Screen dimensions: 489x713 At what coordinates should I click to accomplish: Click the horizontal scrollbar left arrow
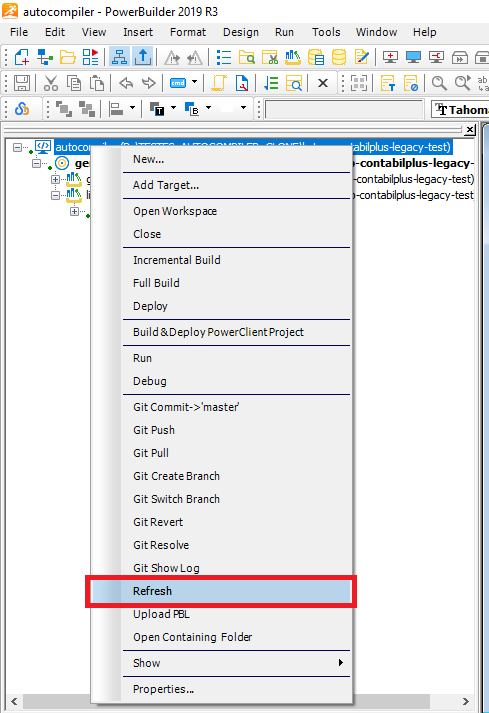point(14,701)
